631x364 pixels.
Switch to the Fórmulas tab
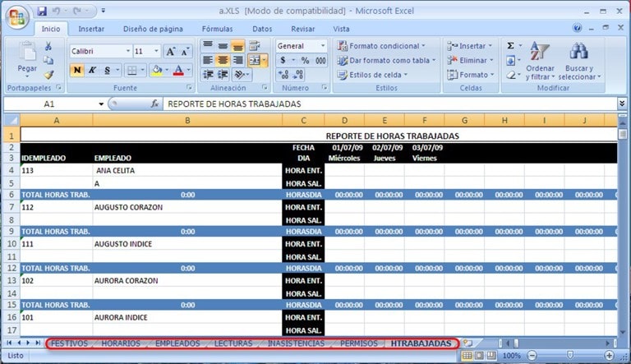point(217,29)
